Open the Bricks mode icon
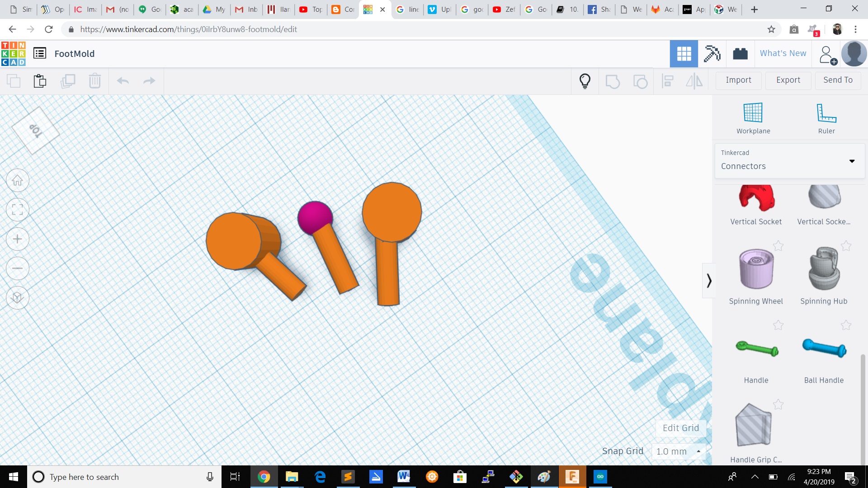The width and height of the screenshot is (868, 488). click(740, 54)
